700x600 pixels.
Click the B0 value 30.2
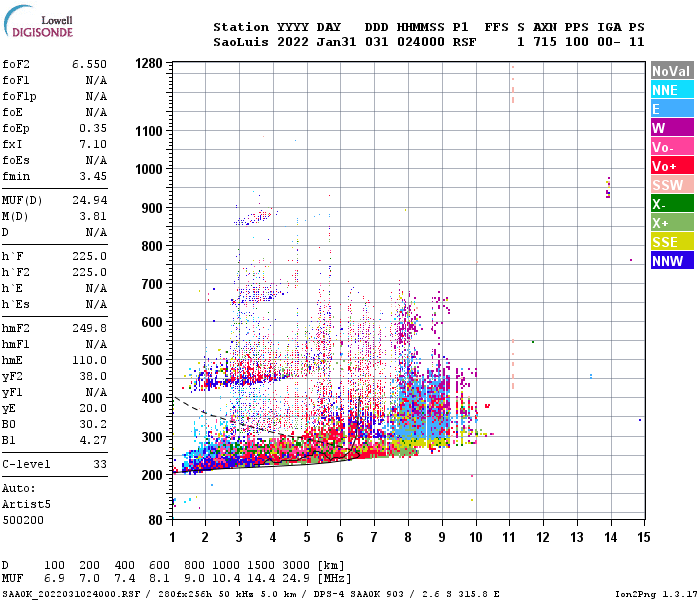click(93, 424)
